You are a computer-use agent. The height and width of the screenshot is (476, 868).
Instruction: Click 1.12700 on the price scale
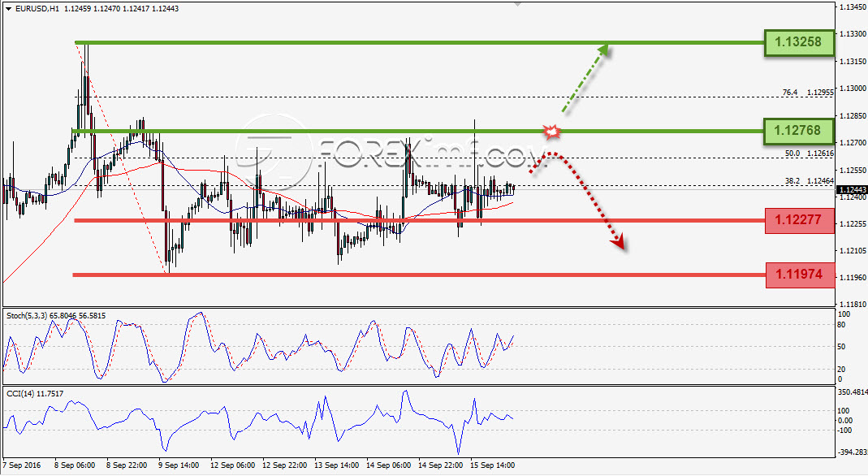[x=853, y=143]
